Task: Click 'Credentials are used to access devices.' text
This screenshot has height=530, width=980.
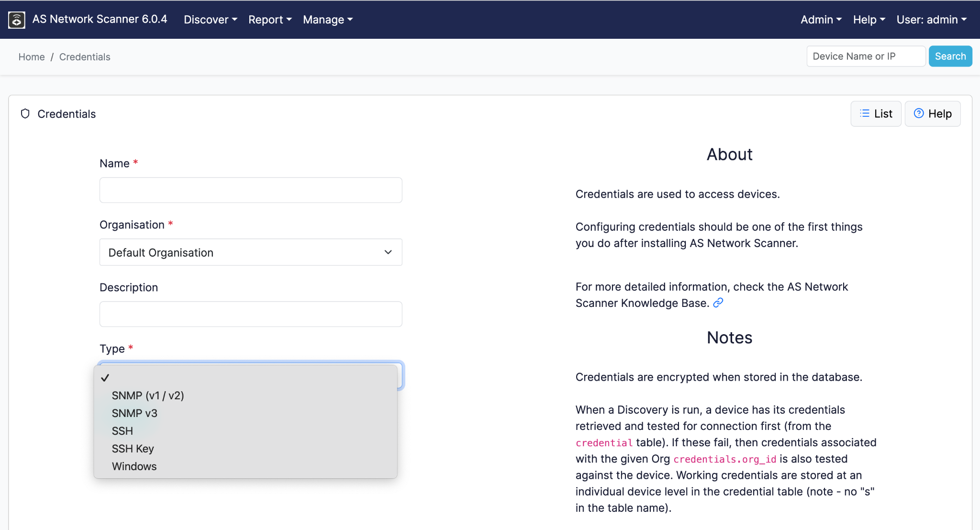Action: [678, 194]
